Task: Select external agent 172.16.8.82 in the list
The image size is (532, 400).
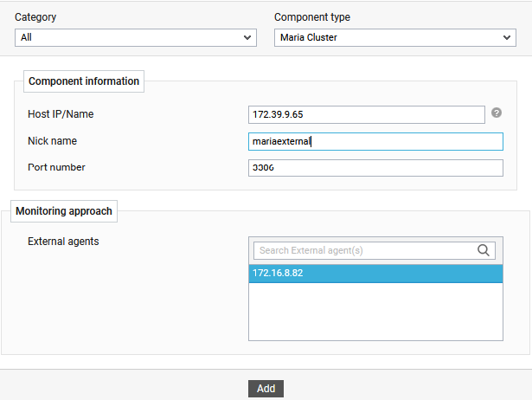Action: click(x=375, y=273)
